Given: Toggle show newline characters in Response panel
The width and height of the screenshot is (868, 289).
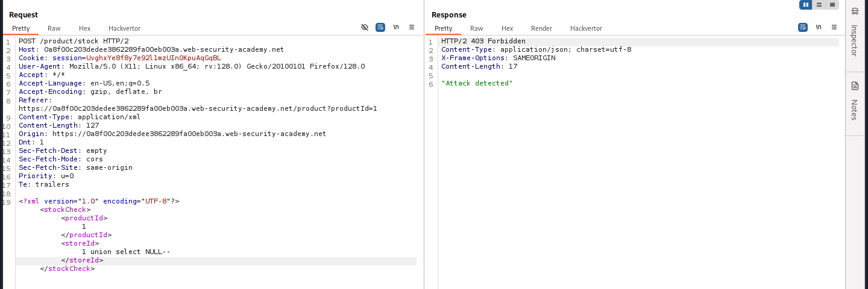Looking at the screenshot, I should click(819, 27).
